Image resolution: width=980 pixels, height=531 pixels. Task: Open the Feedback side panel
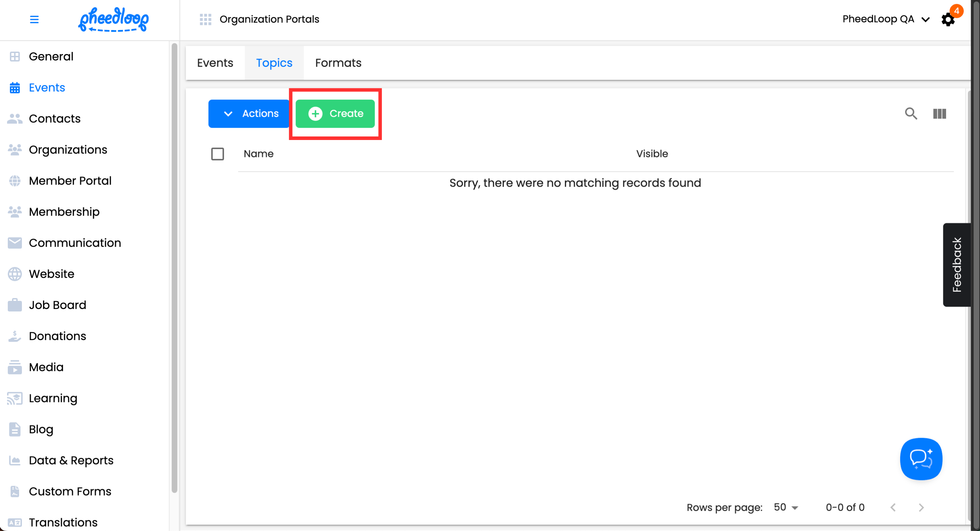[x=956, y=265]
